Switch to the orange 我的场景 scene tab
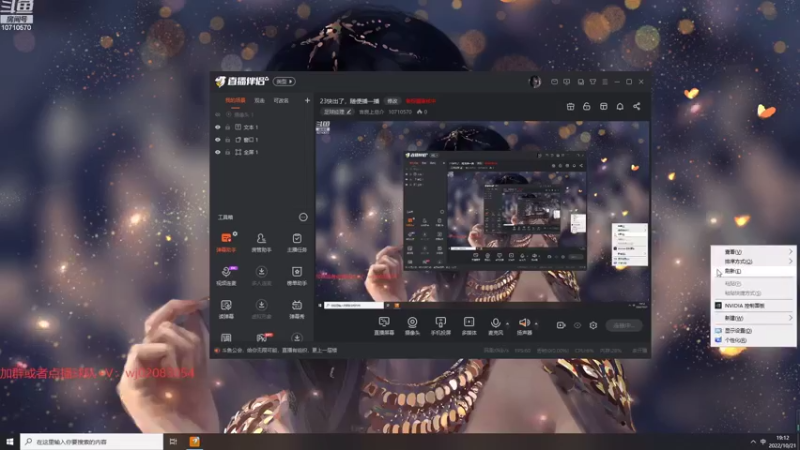800x450 pixels. pyautogui.click(x=235, y=101)
